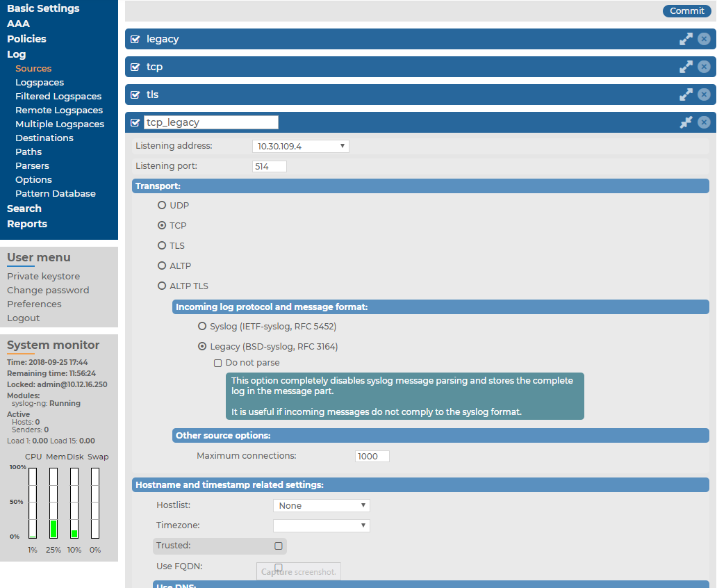The height and width of the screenshot is (588, 717).
Task: Open the AAA menu
Action: [x=18, y=24]
